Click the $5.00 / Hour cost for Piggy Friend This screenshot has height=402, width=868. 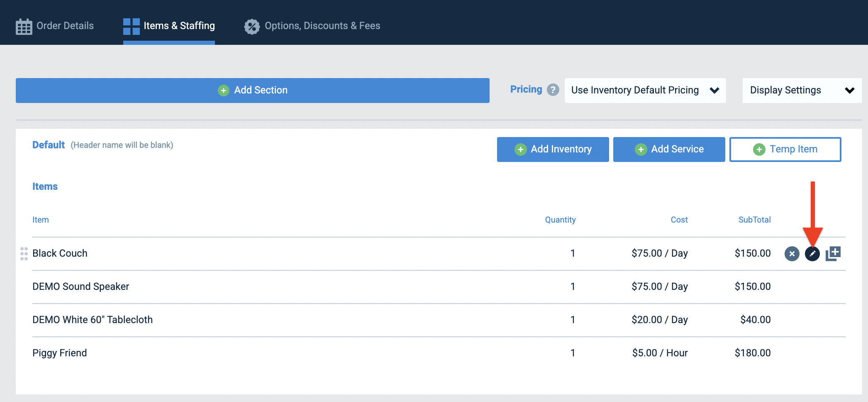(660, 353)
